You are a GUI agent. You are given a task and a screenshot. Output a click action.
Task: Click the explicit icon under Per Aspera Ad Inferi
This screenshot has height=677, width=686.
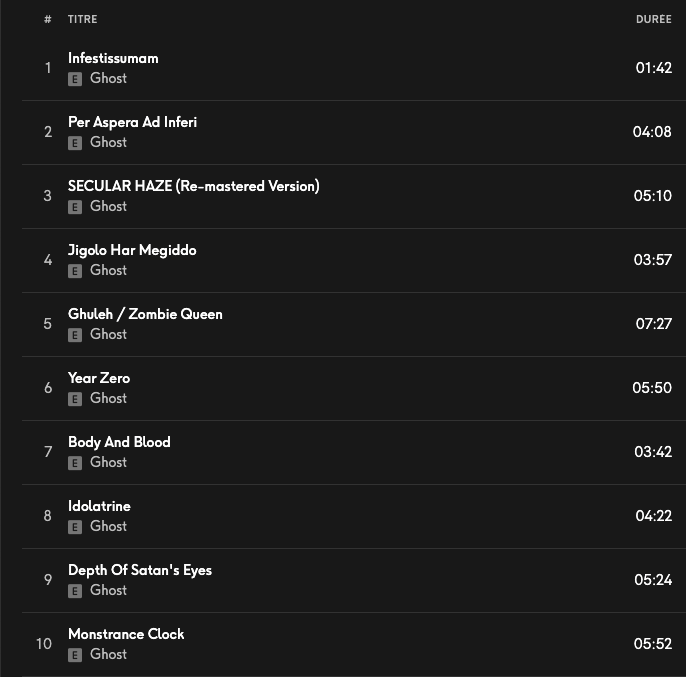[74, 143]
